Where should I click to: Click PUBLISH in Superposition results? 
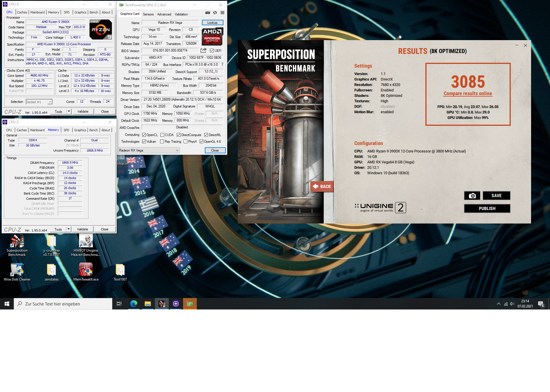click(x=487, y=209)
